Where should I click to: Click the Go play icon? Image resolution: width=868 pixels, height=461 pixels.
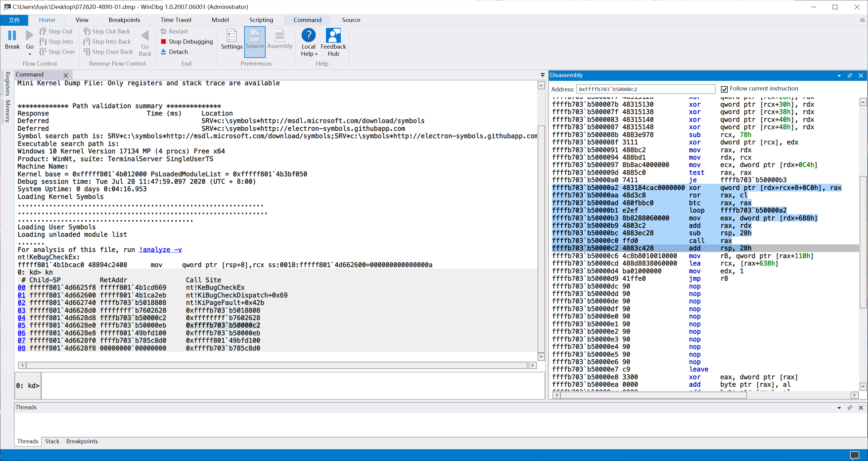click(30, 35)
